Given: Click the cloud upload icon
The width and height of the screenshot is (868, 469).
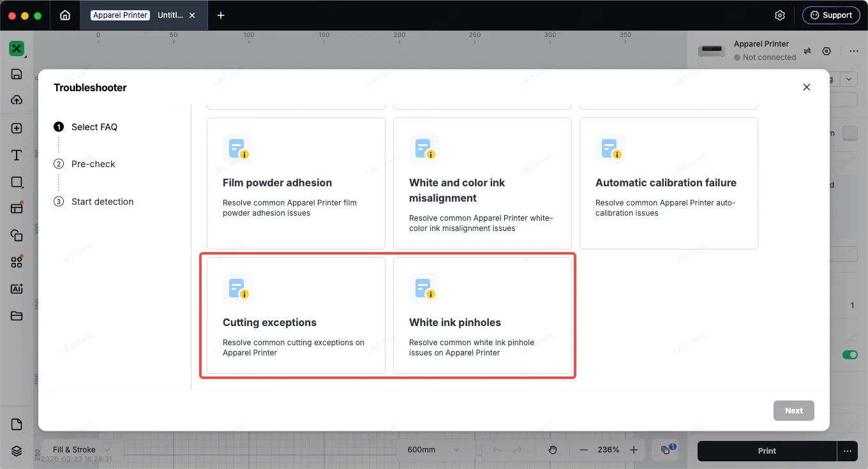Looking at the screenshot, I should click(17, 100).
